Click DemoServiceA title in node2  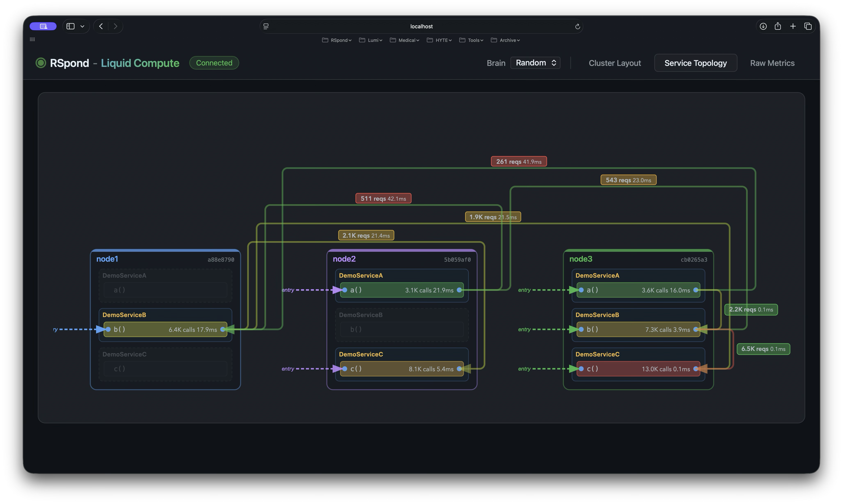tap(361, 275)
